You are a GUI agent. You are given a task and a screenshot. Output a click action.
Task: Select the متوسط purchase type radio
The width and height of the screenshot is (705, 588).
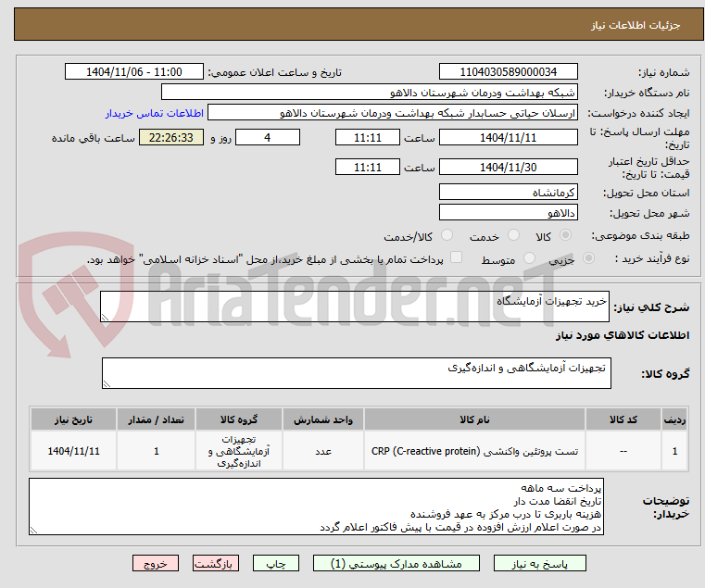pyautogui.click(x=530, y=258)
